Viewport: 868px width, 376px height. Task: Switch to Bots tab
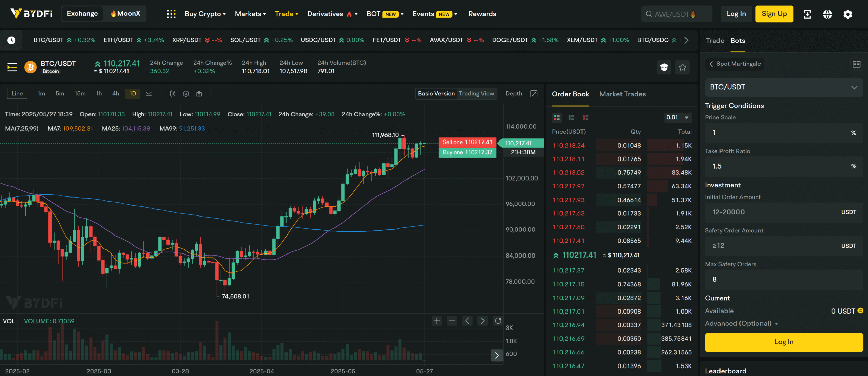pyautogui.click(x=737, y=41)
